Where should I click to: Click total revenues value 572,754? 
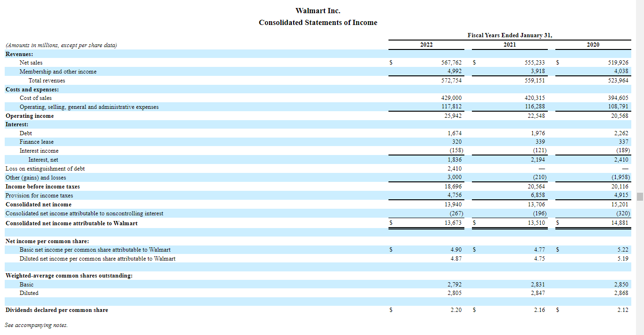coord(452,81)
